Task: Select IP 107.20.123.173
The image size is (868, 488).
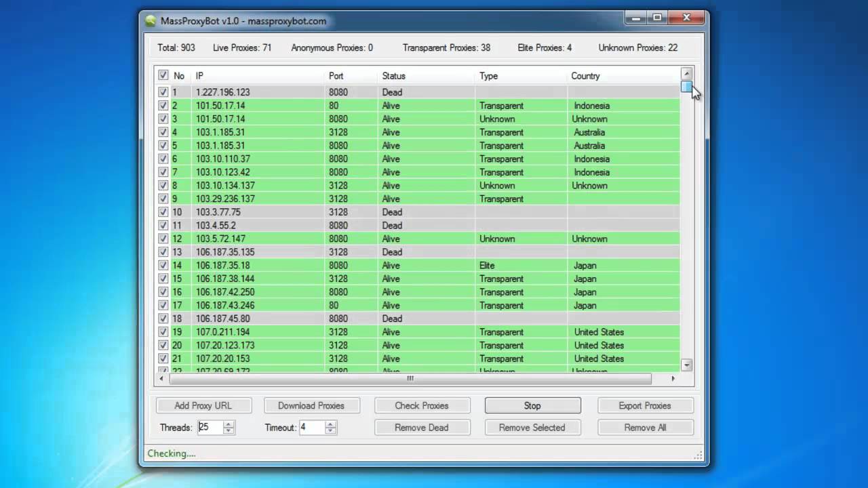Action: click(225, 346)
